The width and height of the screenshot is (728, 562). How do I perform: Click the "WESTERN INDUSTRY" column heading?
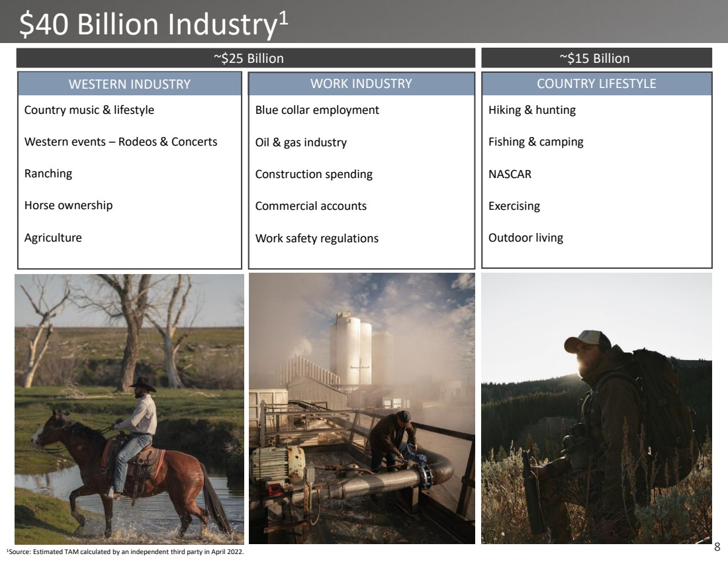coord(130,84)
